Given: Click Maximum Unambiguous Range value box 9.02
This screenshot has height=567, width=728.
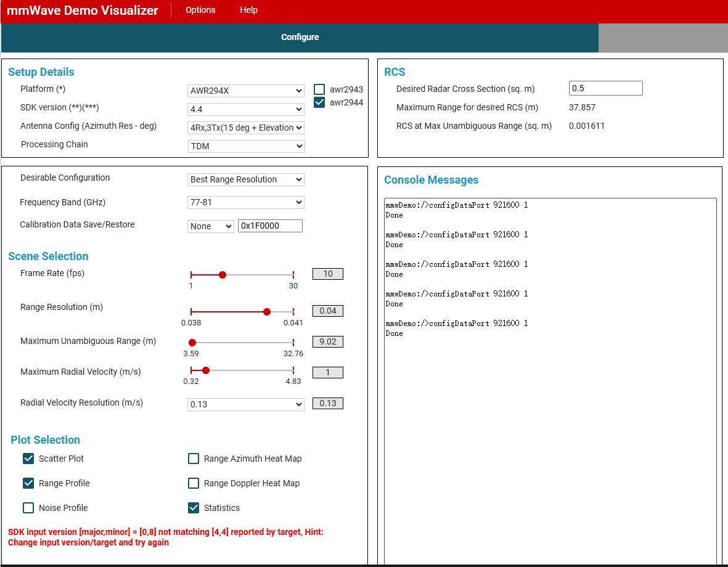Looking at the screenshot, I should 328,342.
